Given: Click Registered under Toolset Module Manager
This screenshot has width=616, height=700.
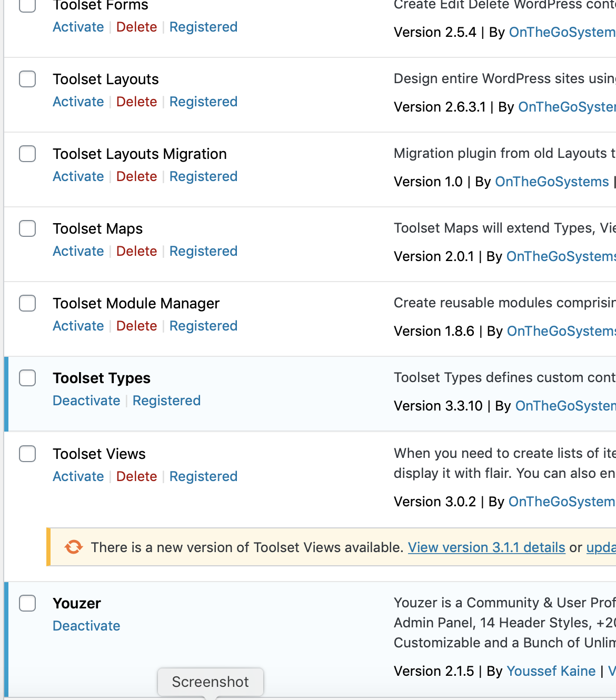Looking at the screenshot, I should 203,326.
